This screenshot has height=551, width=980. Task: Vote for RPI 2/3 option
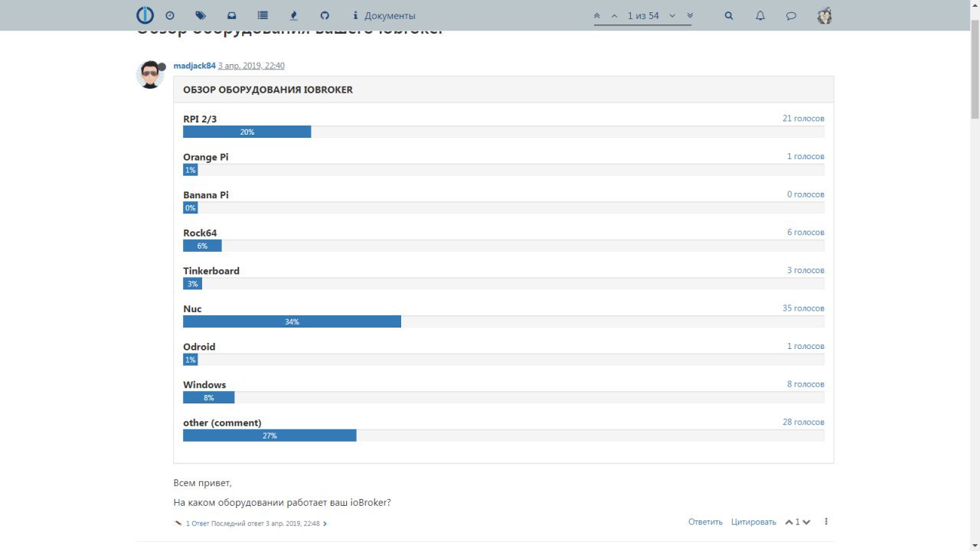pos(200,119)
